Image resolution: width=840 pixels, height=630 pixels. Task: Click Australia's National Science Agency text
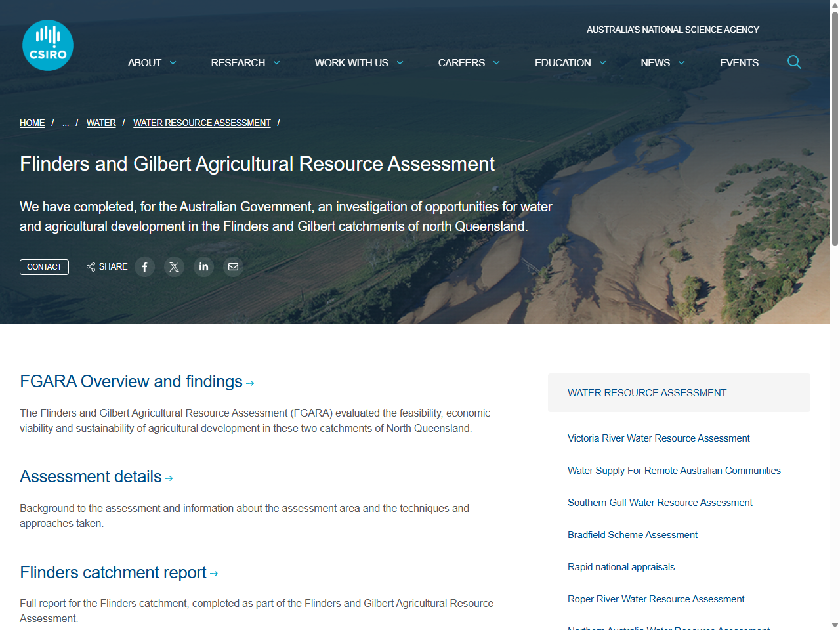click(673, 30)
